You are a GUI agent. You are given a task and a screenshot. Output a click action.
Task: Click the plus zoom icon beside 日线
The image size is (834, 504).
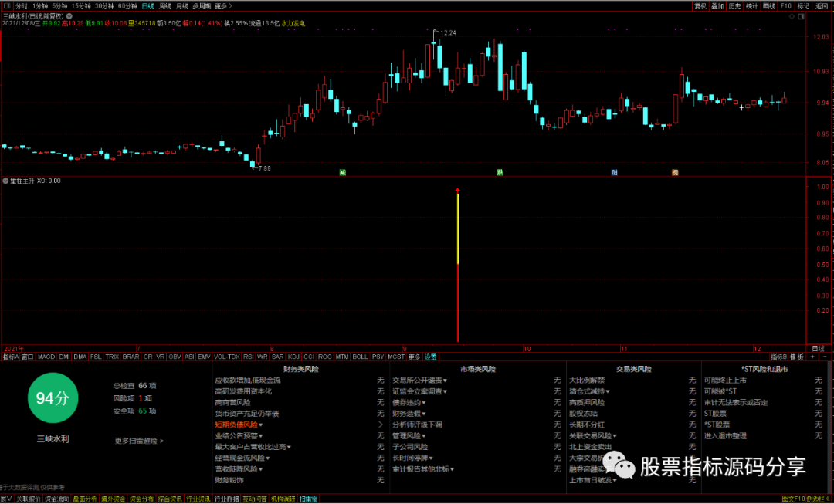(812, 357)
